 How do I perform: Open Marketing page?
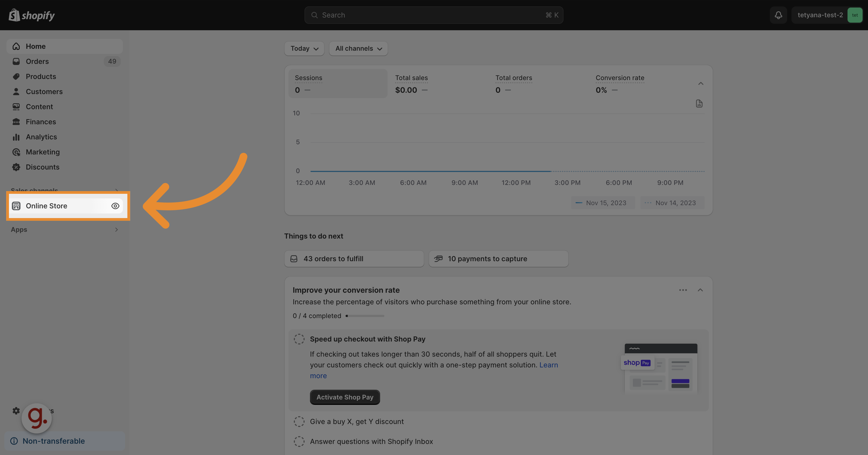[65, 152]
